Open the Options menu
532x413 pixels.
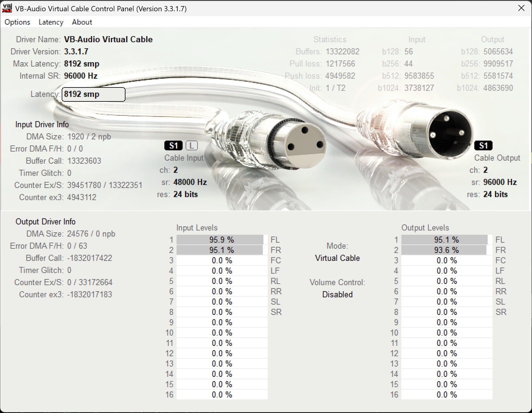pyautogui.click(x=17, y=22)
